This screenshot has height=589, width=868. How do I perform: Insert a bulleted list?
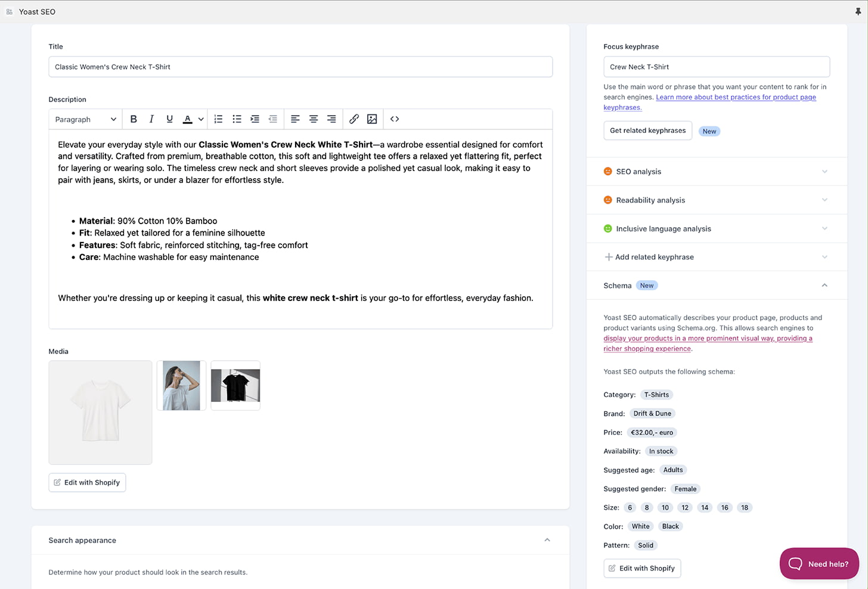tap(237, 119)
